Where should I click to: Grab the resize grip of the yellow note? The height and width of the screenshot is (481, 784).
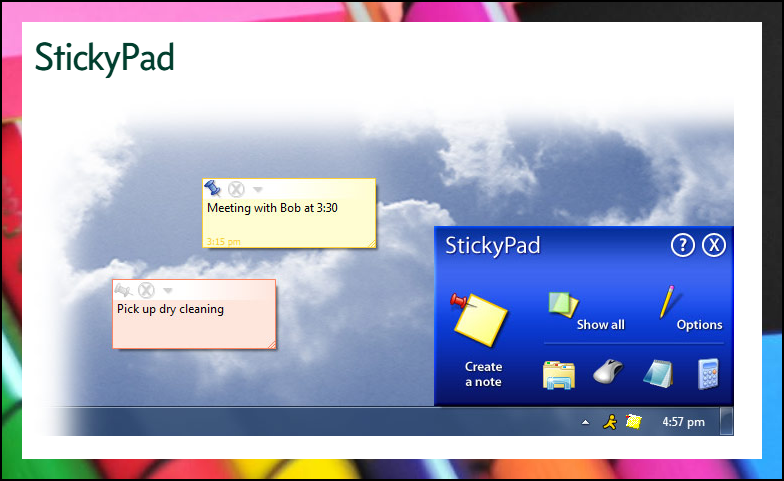tap(372, 244)
